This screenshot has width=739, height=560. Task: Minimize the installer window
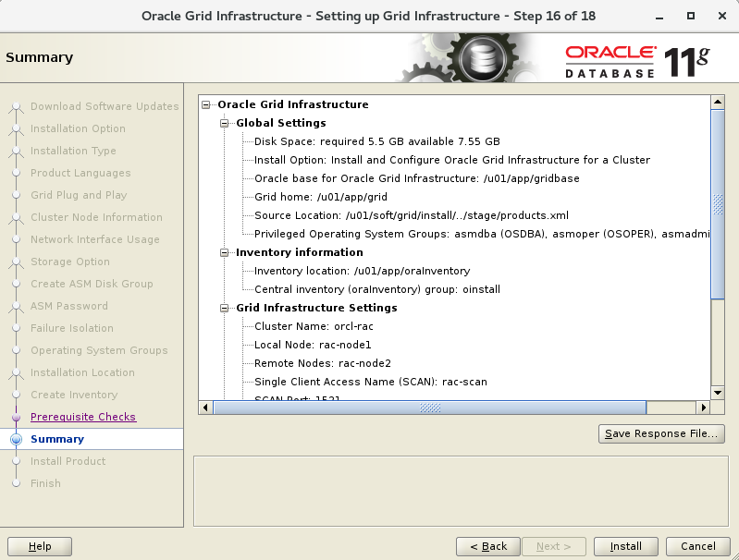[659, 17]
